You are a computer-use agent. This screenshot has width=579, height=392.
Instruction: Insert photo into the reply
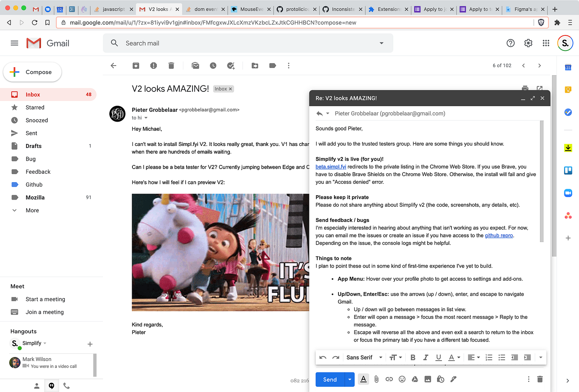[427, 379]
